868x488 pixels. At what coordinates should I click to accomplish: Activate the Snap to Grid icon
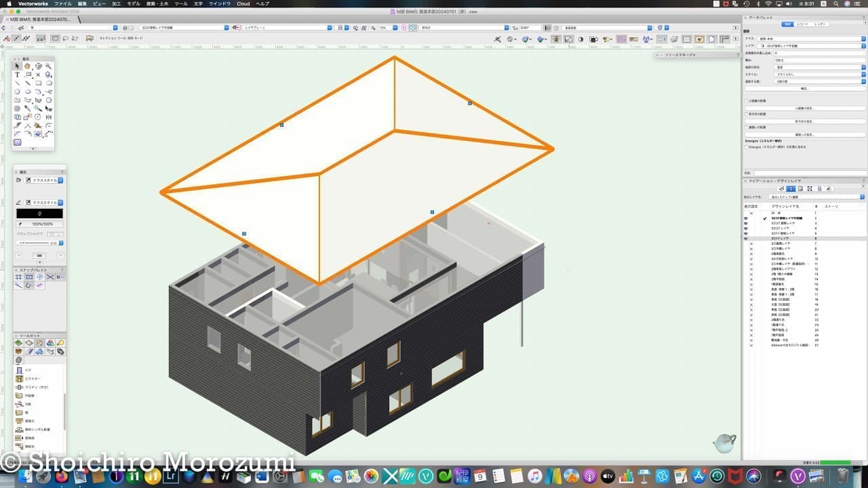click(18, 277)
